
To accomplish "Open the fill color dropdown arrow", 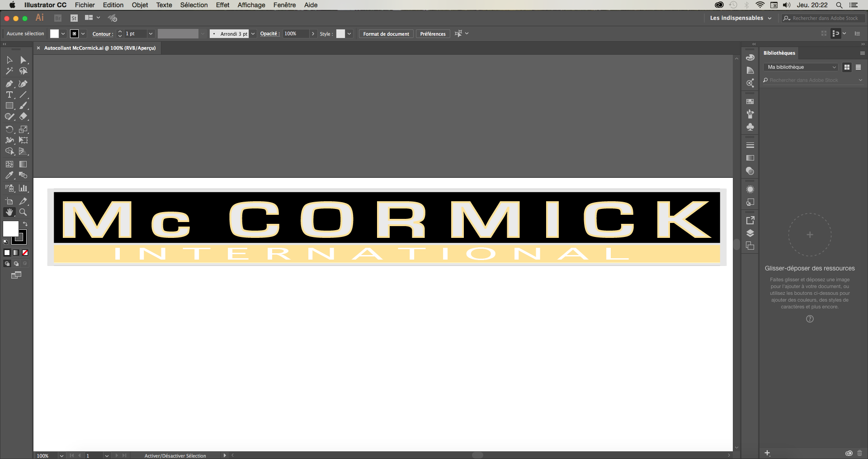I will [x=63, y=33].
